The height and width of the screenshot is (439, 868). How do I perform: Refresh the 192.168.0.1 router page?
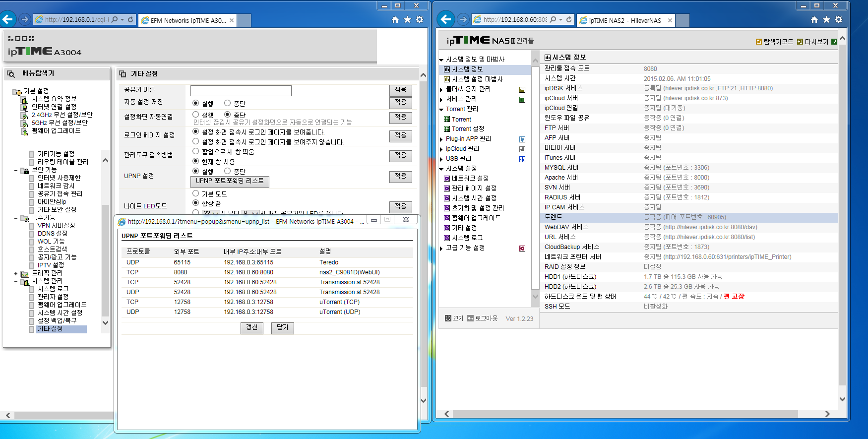tap(130, 19)
